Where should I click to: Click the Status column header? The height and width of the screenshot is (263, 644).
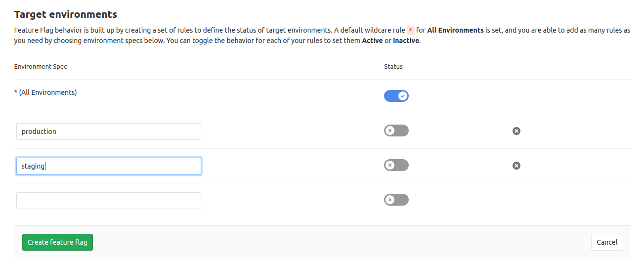pyautogui.click(x=393, y=66)
